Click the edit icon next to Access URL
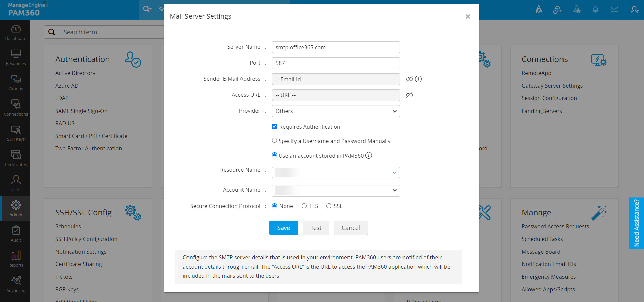 (409, 95)
